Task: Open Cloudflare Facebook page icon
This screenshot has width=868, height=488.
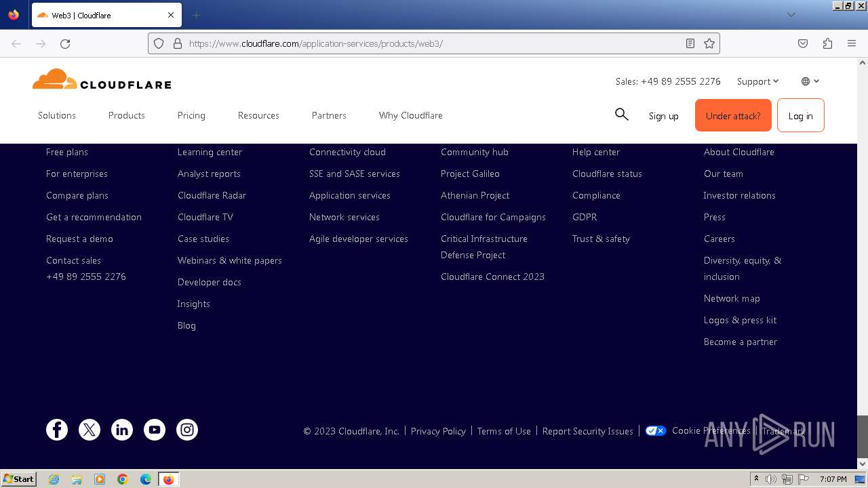Action: tap(57, 430)
